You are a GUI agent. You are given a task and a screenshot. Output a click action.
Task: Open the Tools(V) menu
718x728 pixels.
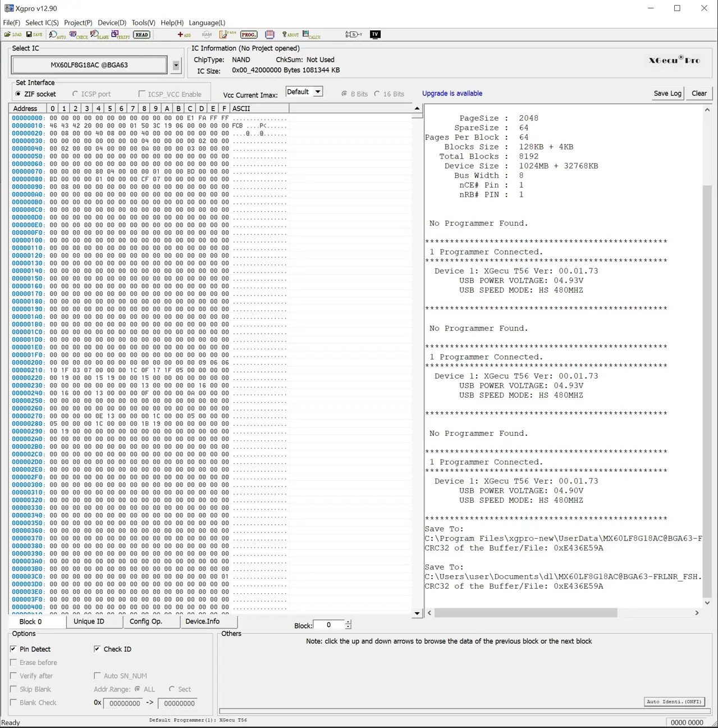coord(144,22)
